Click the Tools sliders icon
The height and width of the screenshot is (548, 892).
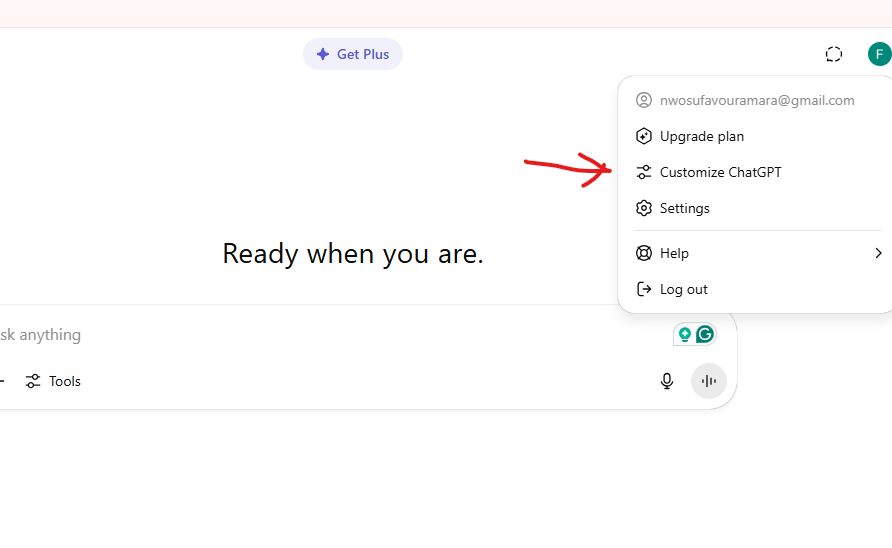pyautogui.click(x=33, y=381)
